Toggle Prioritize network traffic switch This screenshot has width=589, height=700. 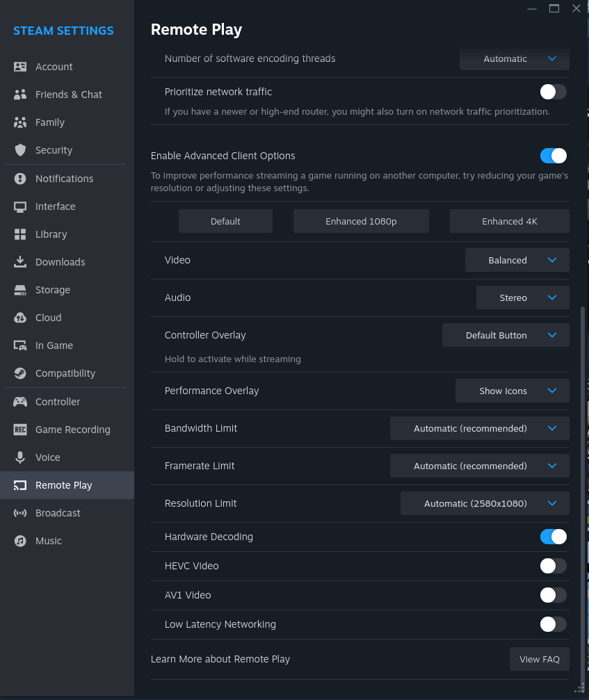tap(554, 92)
